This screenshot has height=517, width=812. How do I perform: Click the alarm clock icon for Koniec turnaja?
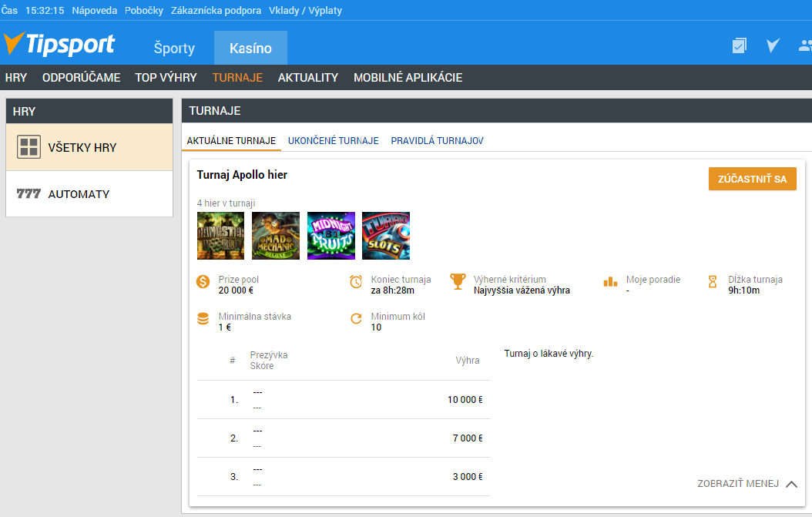point(356,282)
